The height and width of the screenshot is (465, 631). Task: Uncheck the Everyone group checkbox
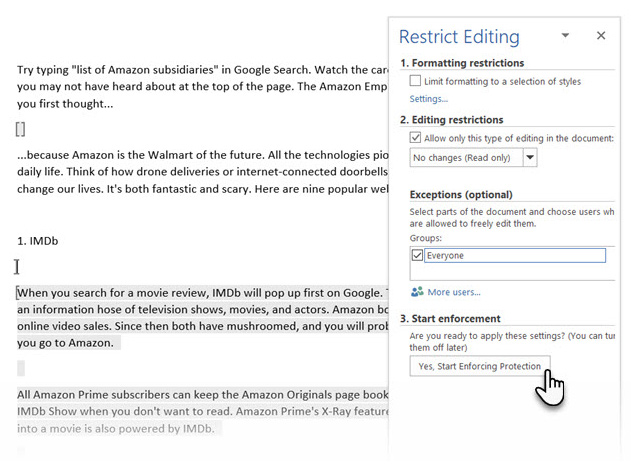pos(416,256)
